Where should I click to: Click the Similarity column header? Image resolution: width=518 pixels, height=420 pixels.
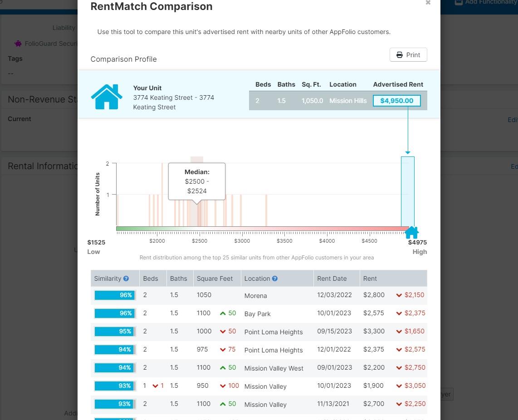(115, 278)
